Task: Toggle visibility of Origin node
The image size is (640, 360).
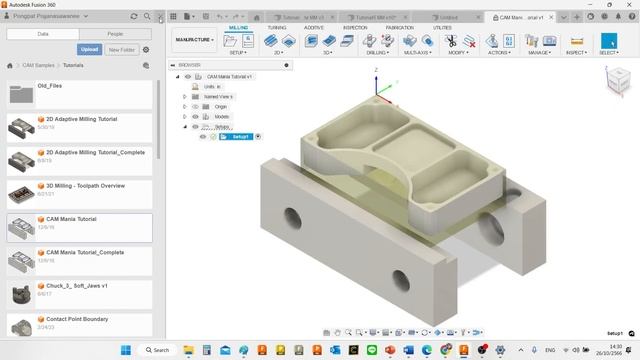Action: point(195,107)
